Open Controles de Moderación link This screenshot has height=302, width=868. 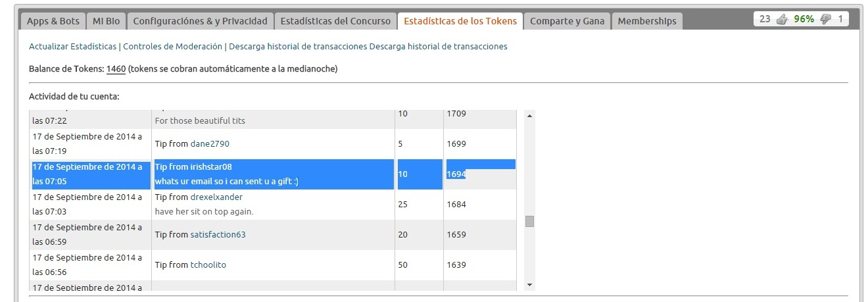pyautogui.click(x=173, y=47)
